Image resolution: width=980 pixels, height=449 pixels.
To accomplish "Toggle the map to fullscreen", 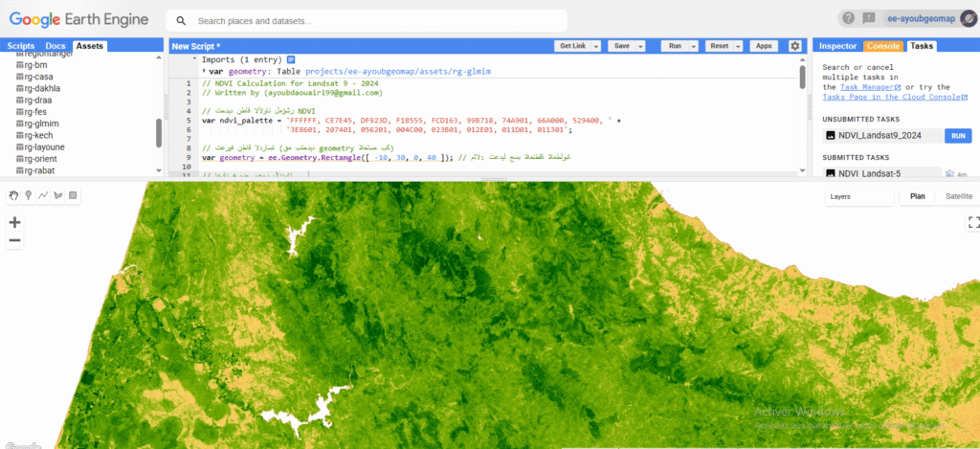I will (x=974, y=222).
